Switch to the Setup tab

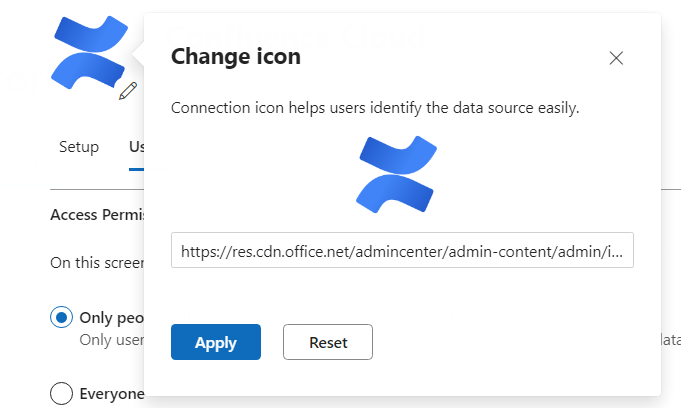[79, 147]
